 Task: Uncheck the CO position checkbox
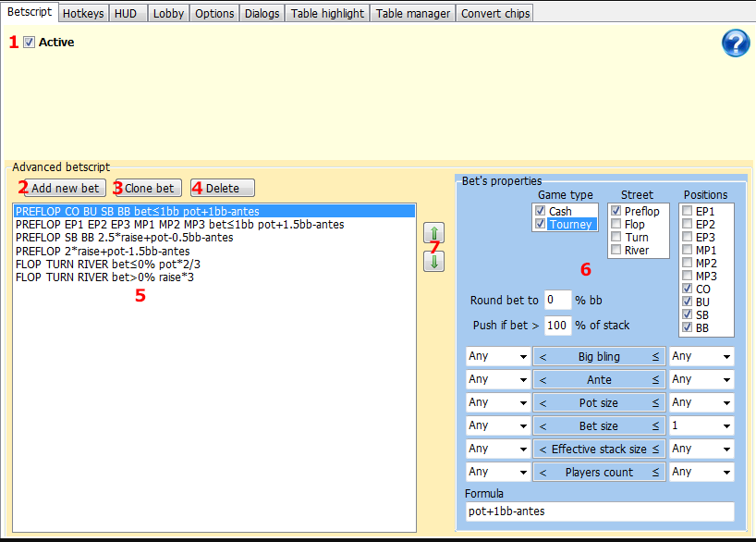tap(688, 289)
